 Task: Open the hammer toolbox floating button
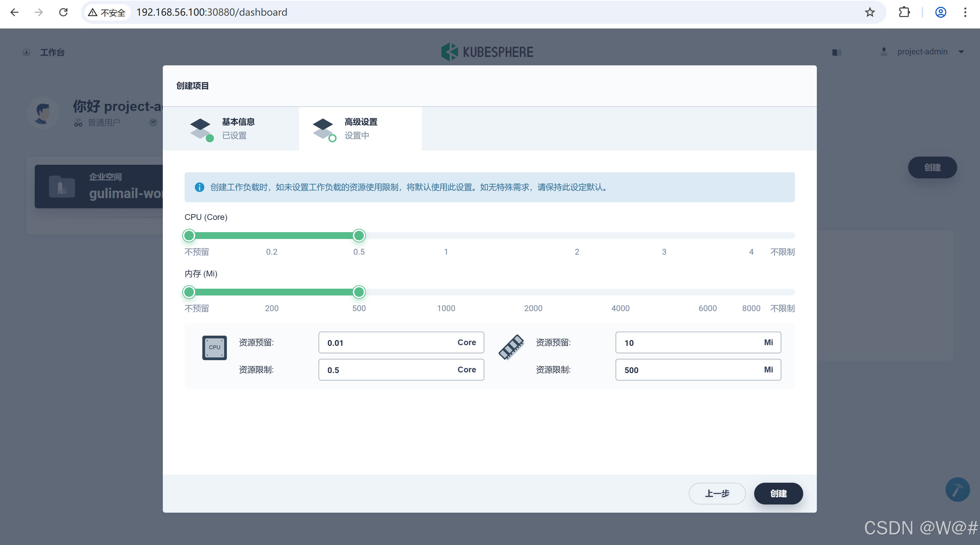pyautogui.click(x=958, y=490)
